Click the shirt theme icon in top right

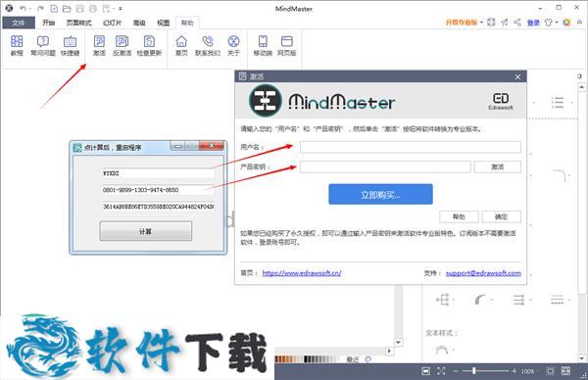(549, 23)
